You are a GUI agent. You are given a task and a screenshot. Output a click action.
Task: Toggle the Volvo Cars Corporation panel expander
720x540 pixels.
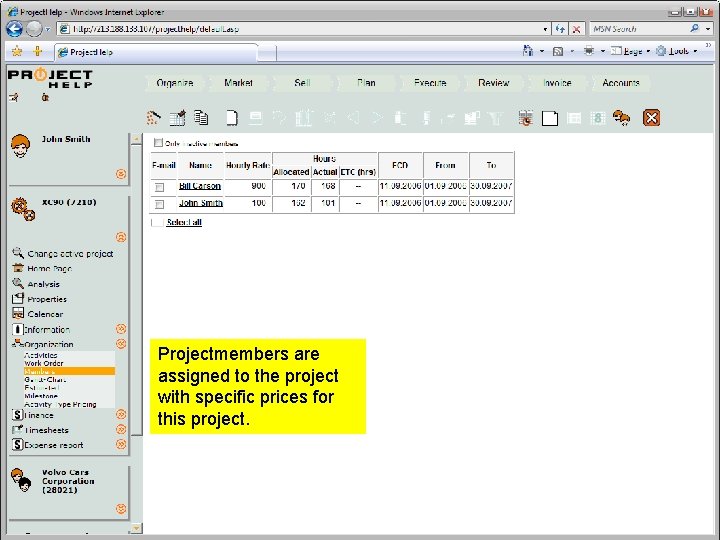point(121,509)
